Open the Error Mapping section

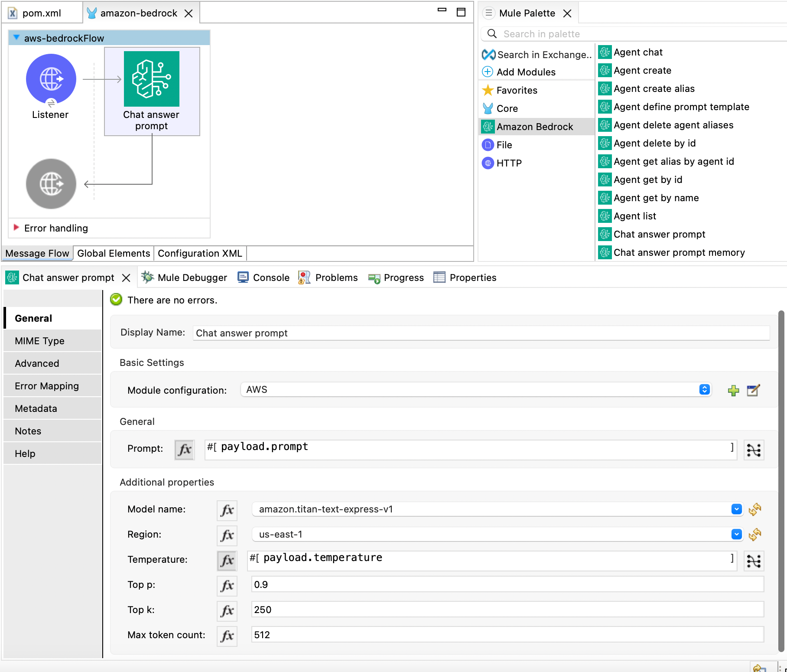pos(53,386)
